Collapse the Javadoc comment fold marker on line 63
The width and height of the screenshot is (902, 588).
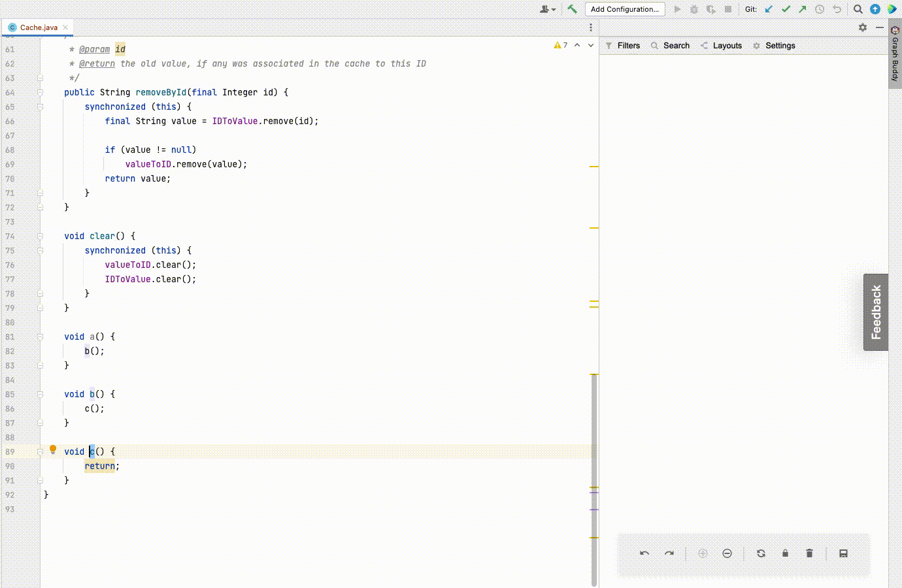(40, 78)
